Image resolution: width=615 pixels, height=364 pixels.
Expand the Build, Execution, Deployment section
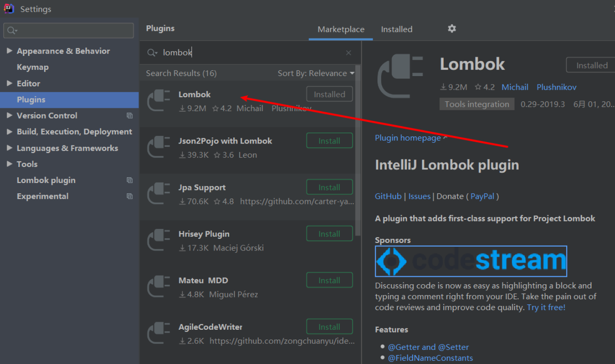9,132
